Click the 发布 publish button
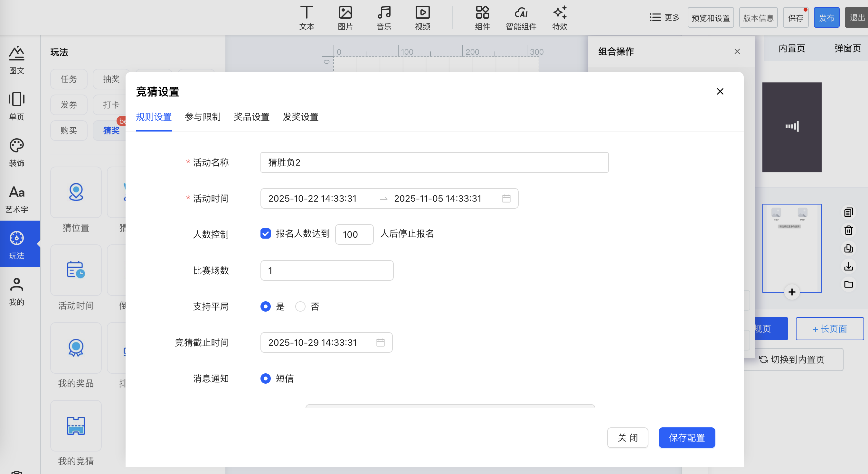The width and height of the screenshot is (868, 474). [826, 17]
